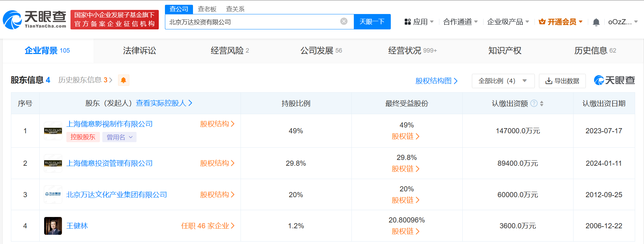
Task: Click the Tianyancha home logo
Action: coord(35,19)
